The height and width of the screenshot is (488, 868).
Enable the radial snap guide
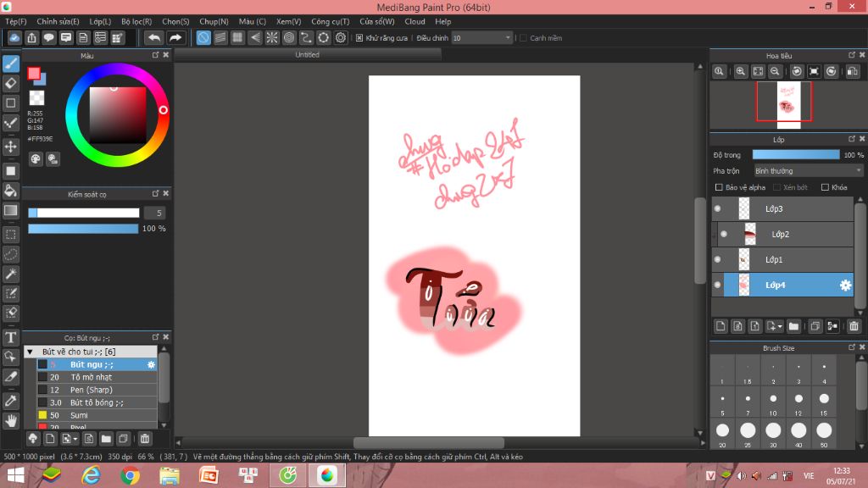pos(272,37)
